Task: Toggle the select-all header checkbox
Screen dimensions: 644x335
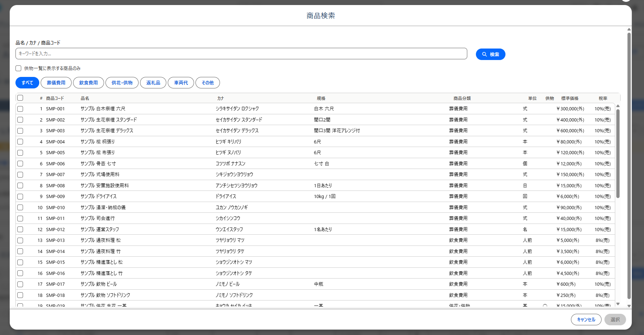Action: [20, 98]
